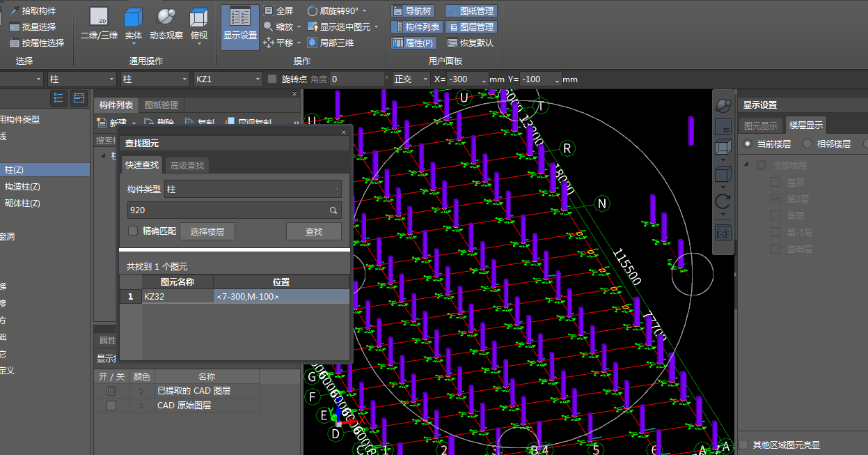Switch to 图元显示 tab
Image resolution: width=868 pixels, height=455 pixels.
click(761, 126)
